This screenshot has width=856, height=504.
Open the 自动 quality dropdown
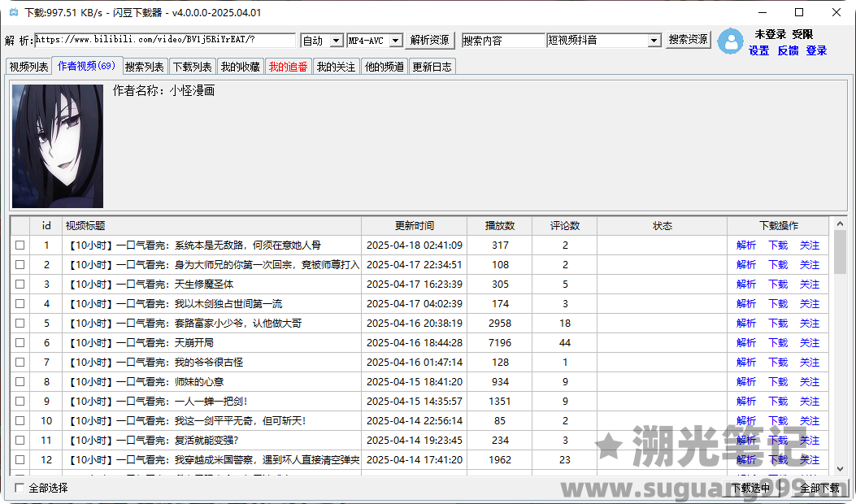point(337,41)
